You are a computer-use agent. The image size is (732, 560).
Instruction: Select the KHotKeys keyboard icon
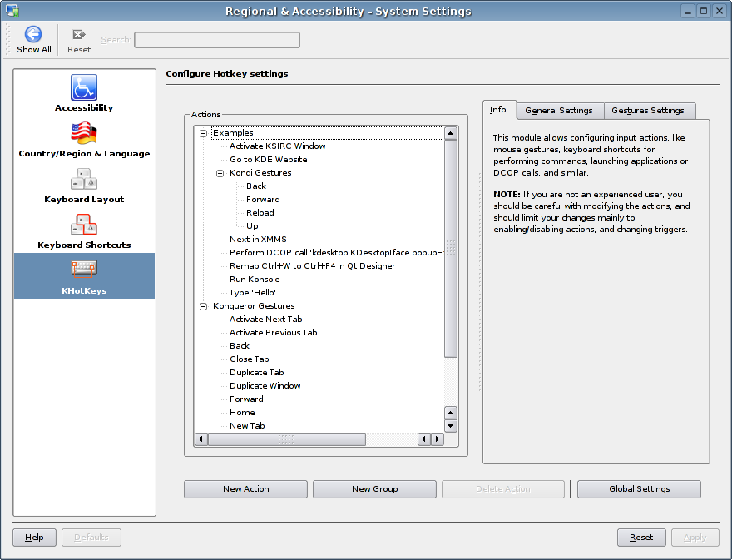pyautogui.click(x=84, y=268)
